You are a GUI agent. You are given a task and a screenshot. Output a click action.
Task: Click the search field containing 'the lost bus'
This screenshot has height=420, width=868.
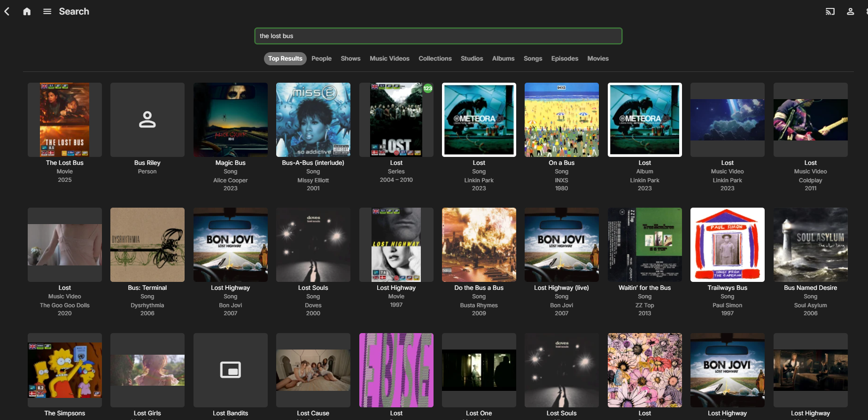click(x=438, y=36)
